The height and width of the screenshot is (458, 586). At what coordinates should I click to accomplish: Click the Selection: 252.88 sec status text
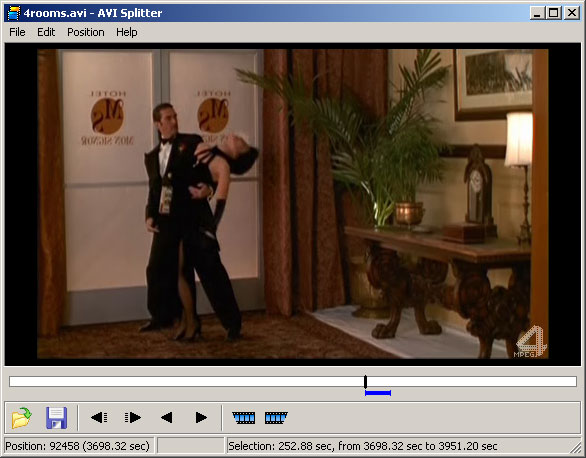coord(363,446)
